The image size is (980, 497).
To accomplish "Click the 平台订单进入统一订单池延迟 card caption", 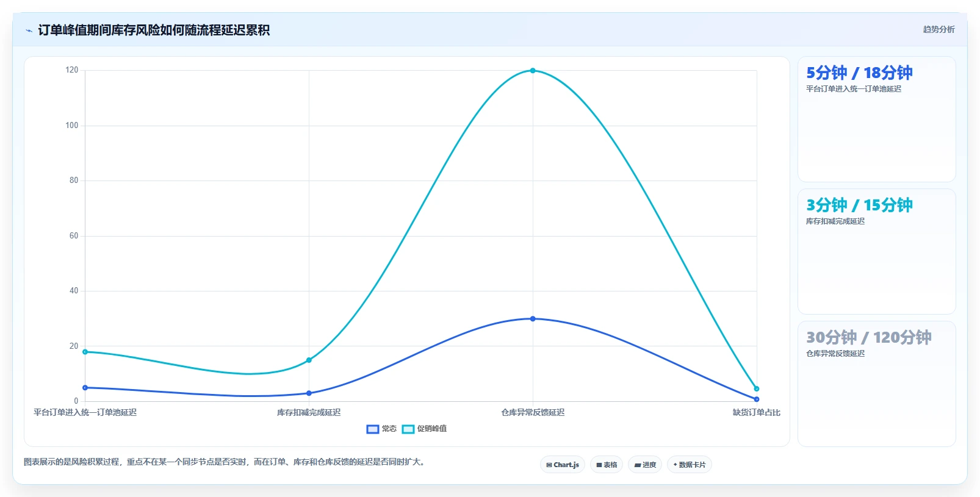I will (x=854, y=89).
